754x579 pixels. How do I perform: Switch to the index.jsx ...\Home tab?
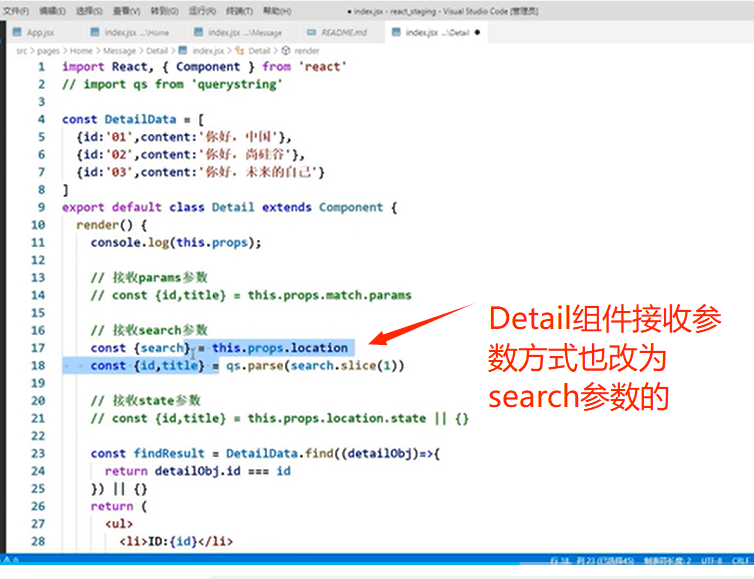[137, 33]
